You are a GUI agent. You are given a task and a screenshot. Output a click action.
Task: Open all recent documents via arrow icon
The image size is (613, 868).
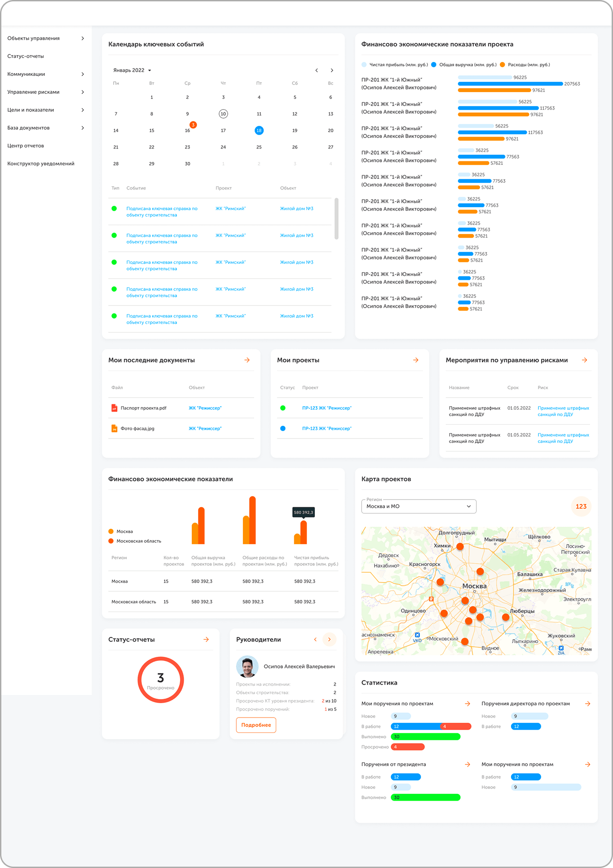pyautogui.click(x=247, y=360)
